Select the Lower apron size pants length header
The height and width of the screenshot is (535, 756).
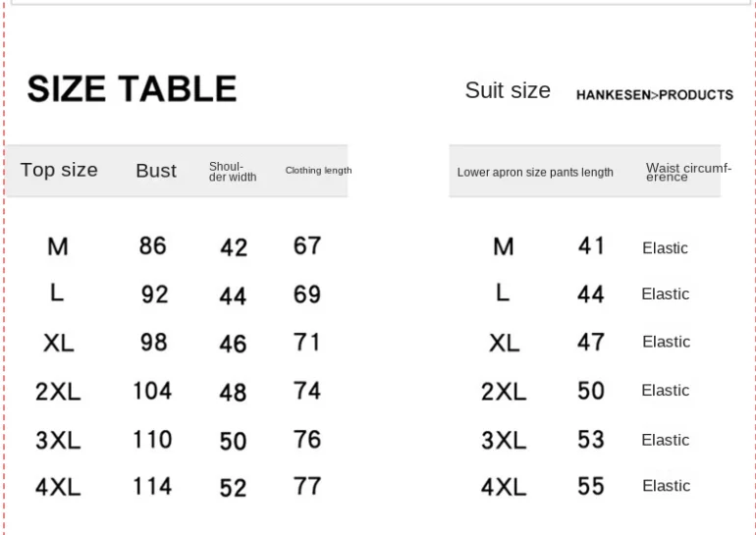[x=535, y=173]
